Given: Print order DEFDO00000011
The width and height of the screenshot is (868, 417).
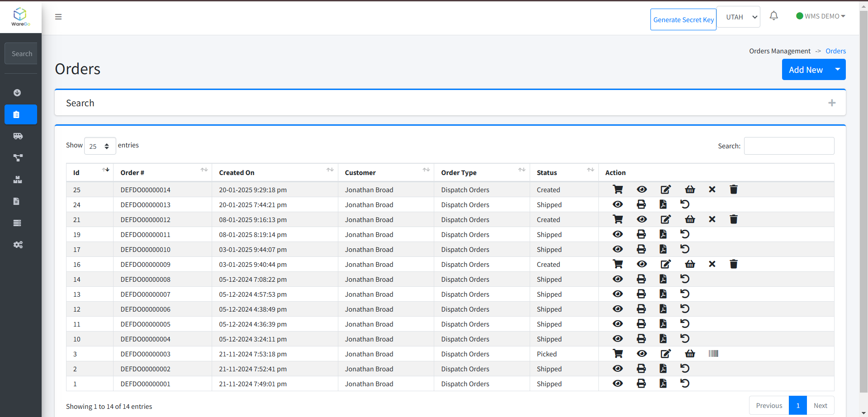Looking at the screenshot, I should click(641, 234).
